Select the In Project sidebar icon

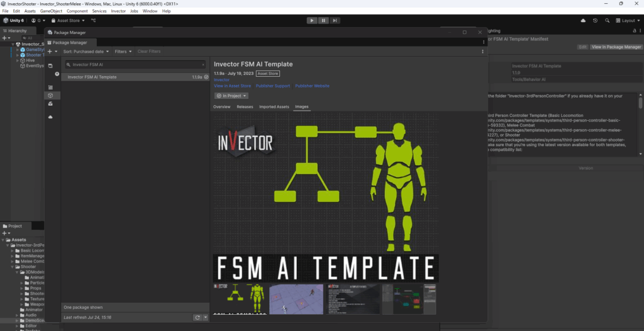(50, 66)
